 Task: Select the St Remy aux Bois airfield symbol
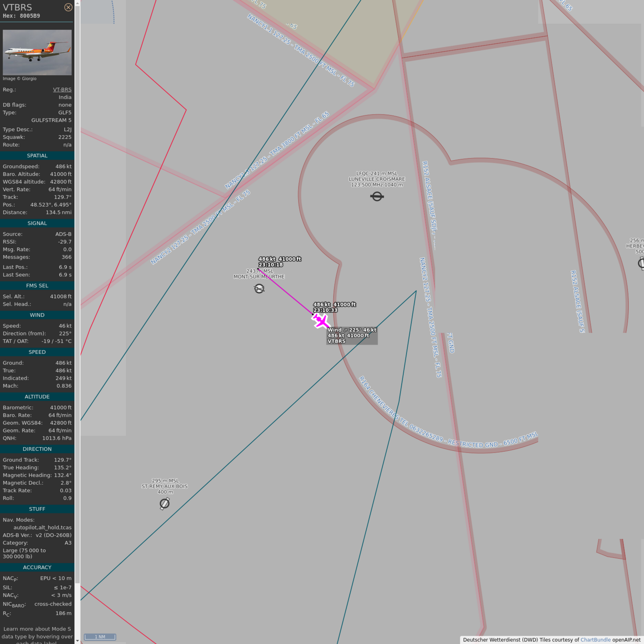point(165,504)
